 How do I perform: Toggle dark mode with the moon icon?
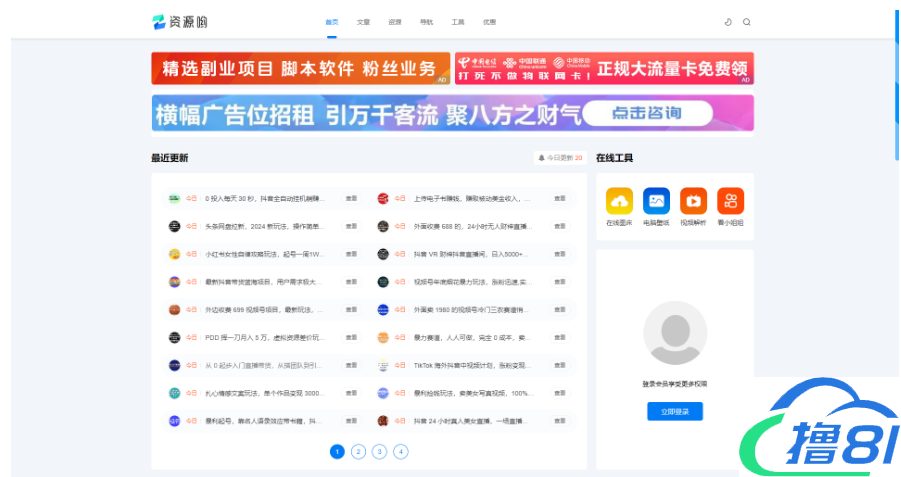(x=728, y=22)
